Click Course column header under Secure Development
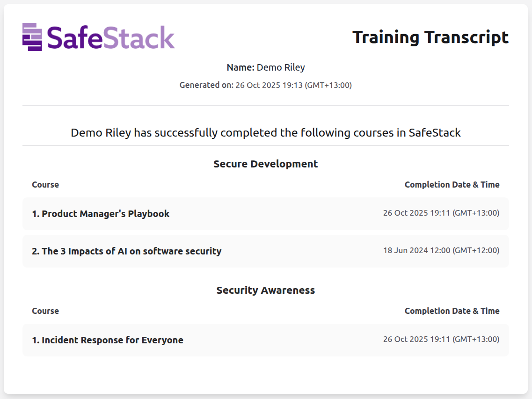Screen dimensions: 532x399 (45, 185)
